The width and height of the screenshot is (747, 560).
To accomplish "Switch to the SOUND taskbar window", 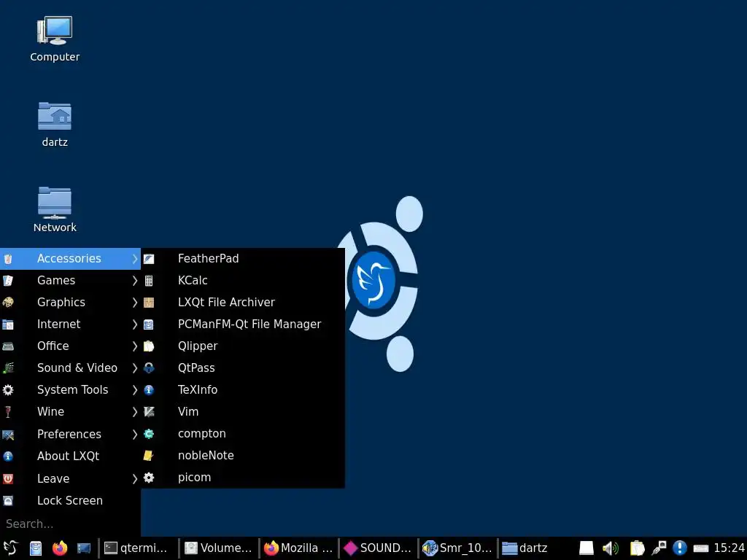I will (378, 548).
